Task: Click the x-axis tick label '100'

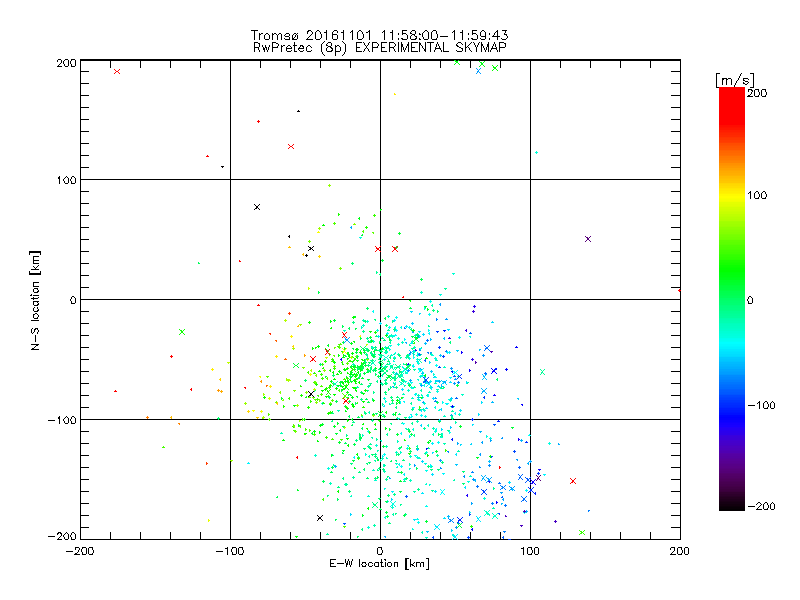Action: pyautogui.click(x=530, y=551)
